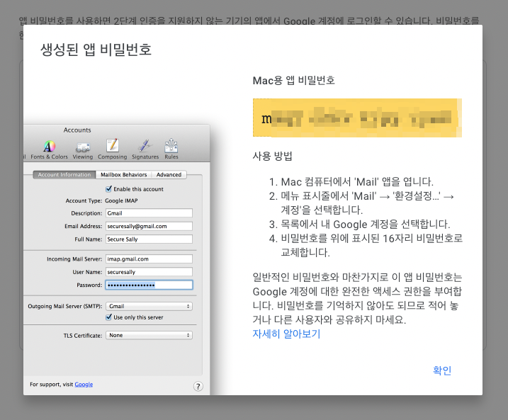The image size is (508, 420).
Task: Toggle Use only this server checkbox
Action: tap(109, 317)
